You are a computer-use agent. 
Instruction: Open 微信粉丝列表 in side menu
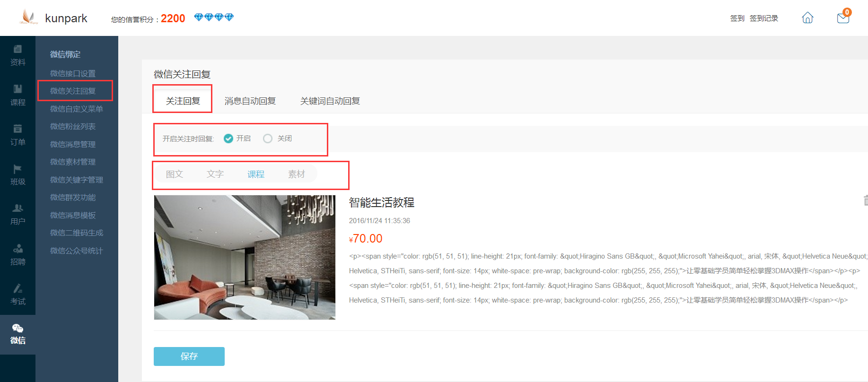(73, 127)
